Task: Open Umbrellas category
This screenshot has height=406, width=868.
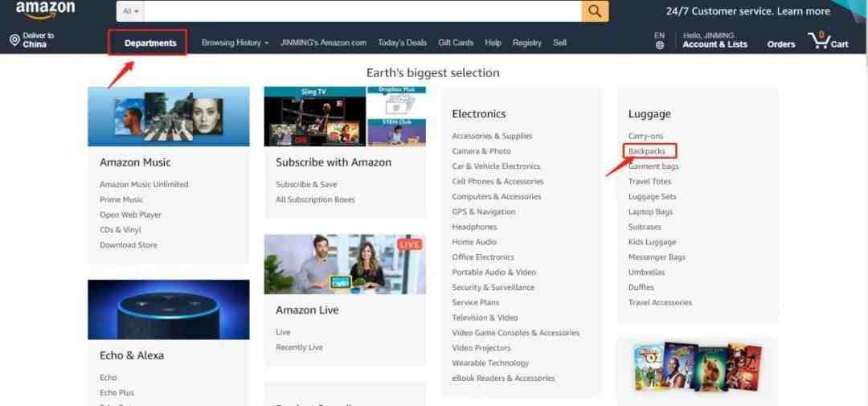Action: pos(646,273)
